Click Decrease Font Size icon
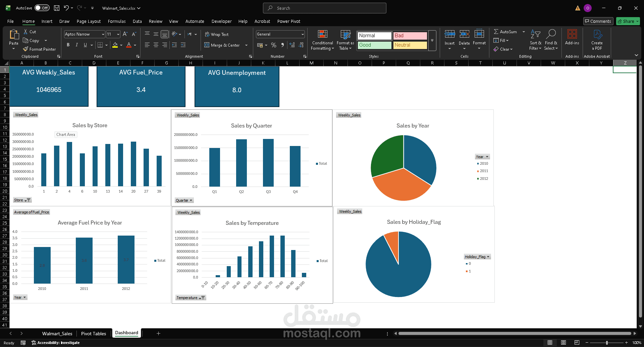Screen dimensions: 644x347 [x=133, y=34]
